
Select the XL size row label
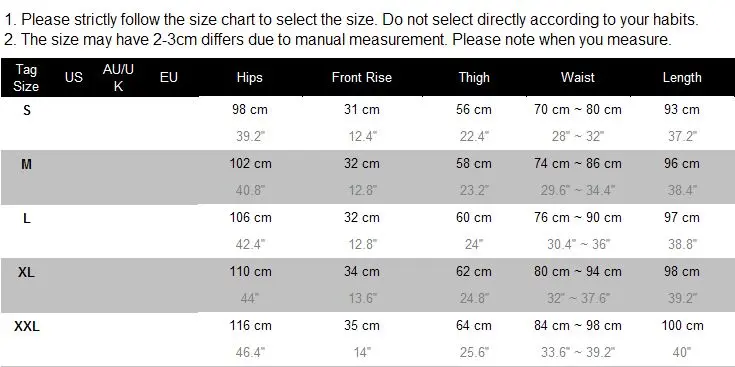click(x=26, y=272)
